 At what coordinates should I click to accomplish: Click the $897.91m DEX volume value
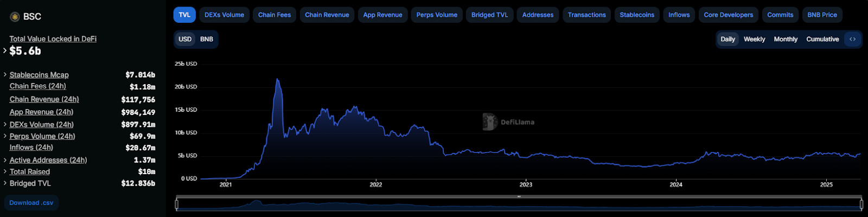point(138,124)
